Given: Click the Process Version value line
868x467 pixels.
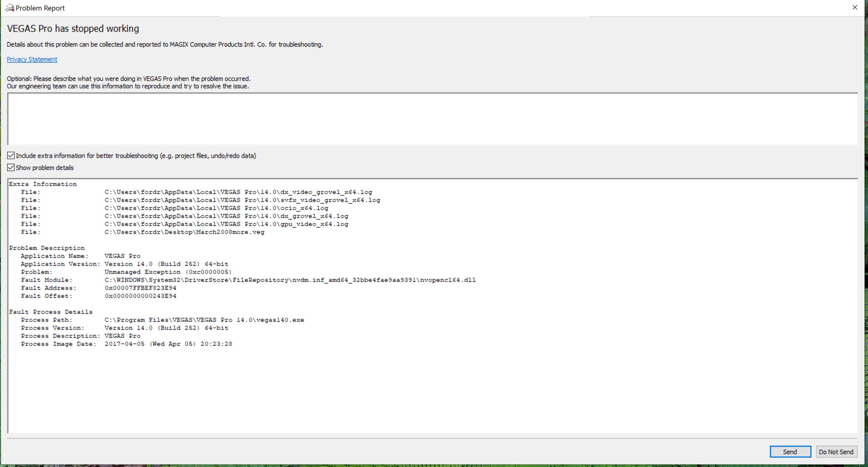Looking at the screenshot, I should (x=166, y=328).
